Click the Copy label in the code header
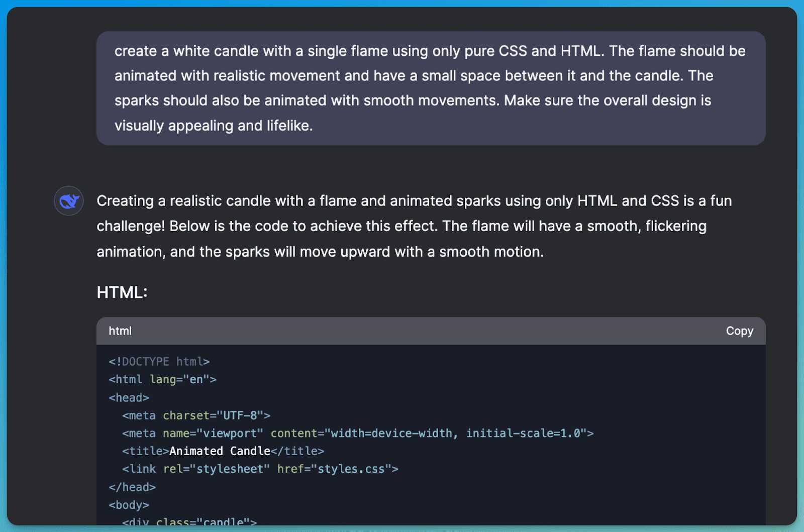Image resolution: width=804 pixels, height=532 pixels. (739, 331)
